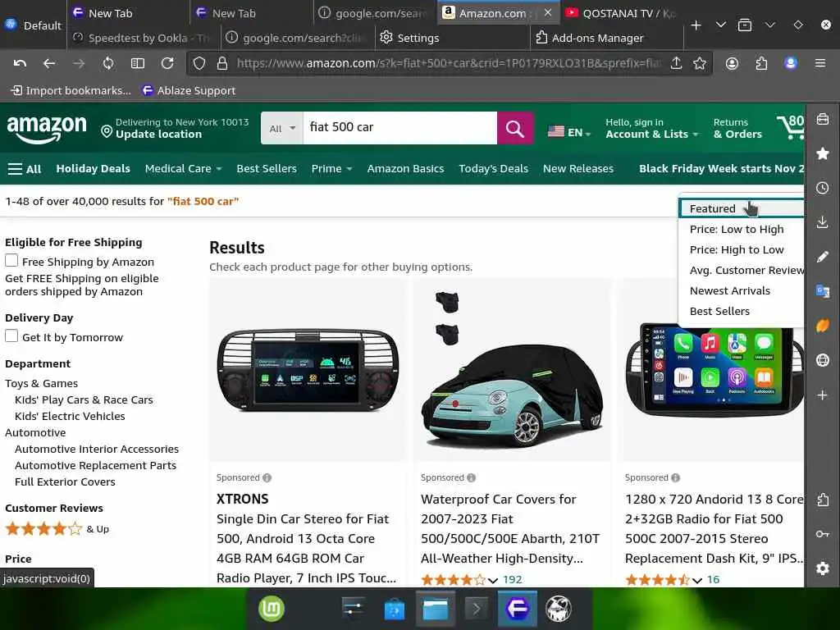Open the sidebar translate icon
Image resolution: width=840 pixels, height=630 pixels.
coord(822,291)
